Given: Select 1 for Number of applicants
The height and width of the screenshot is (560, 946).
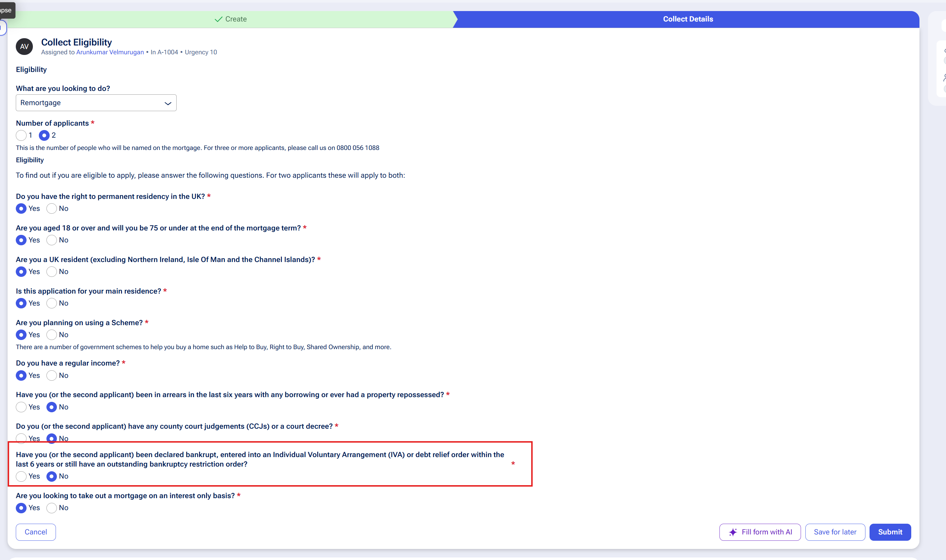Looking at the screenshot, I should tap(21, 135).
